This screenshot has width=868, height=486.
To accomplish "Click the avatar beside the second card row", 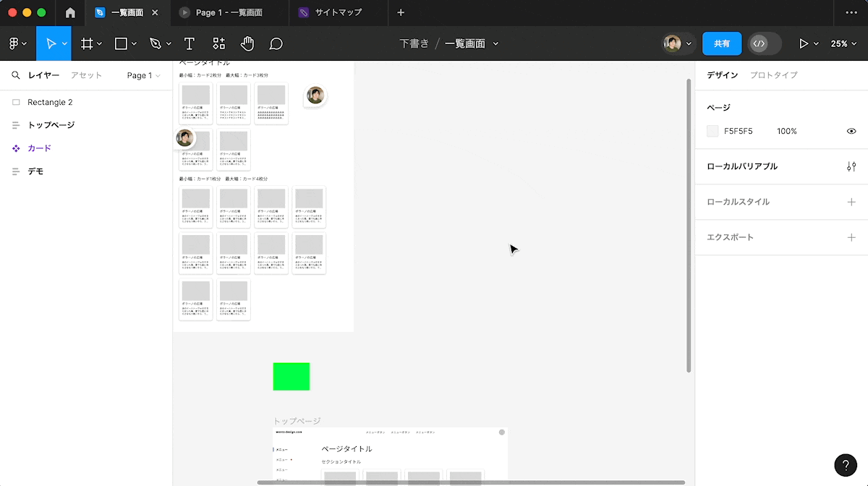I will tap(184, 137).
